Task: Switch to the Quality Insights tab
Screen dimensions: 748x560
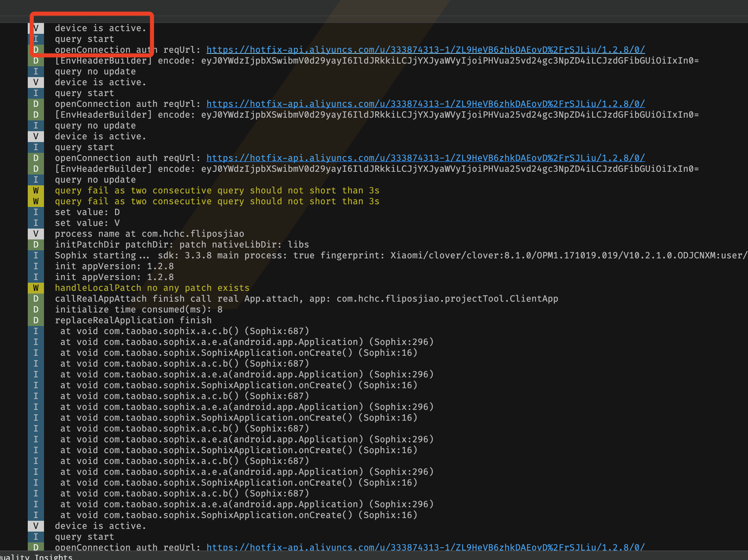Action: [37, 557]
